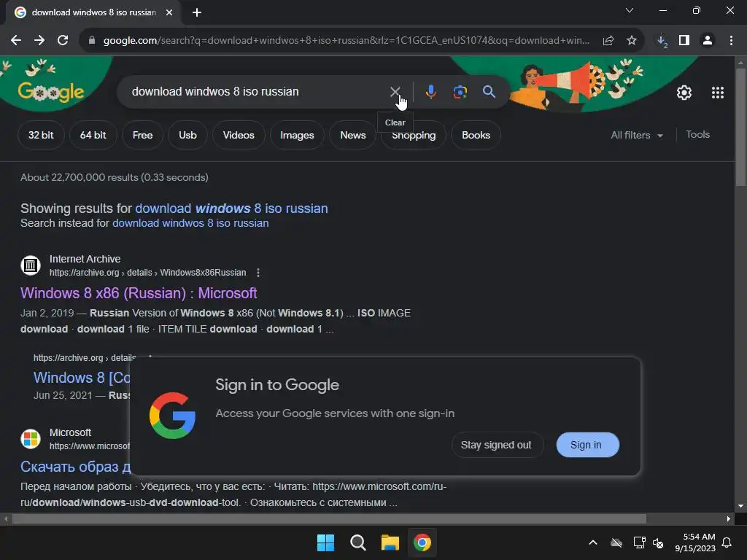Click the muted volume tray icon
Viewport: 747px width, 560px height.
click(658, 542)
